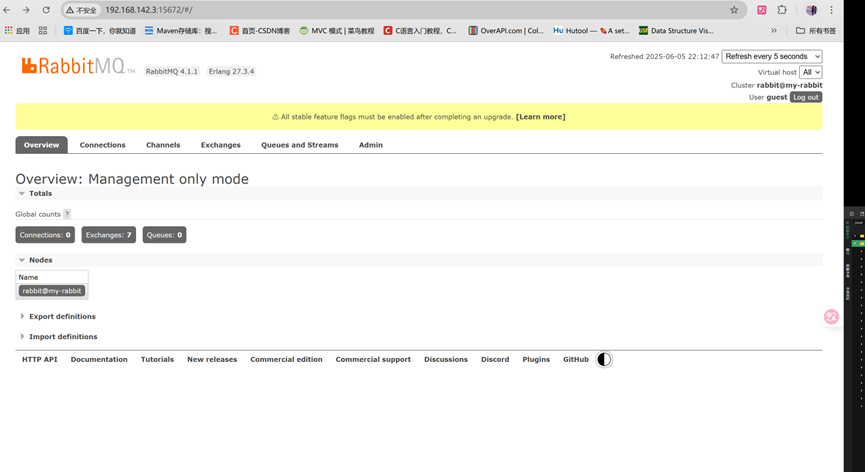
Task: Go back in browser history
Action: pos(7,10)
